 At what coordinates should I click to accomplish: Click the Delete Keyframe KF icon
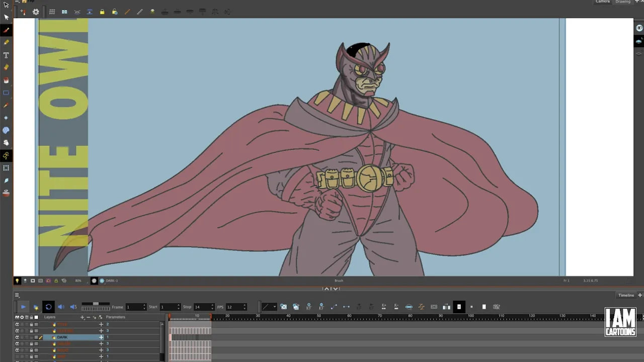tap(321, 307)
